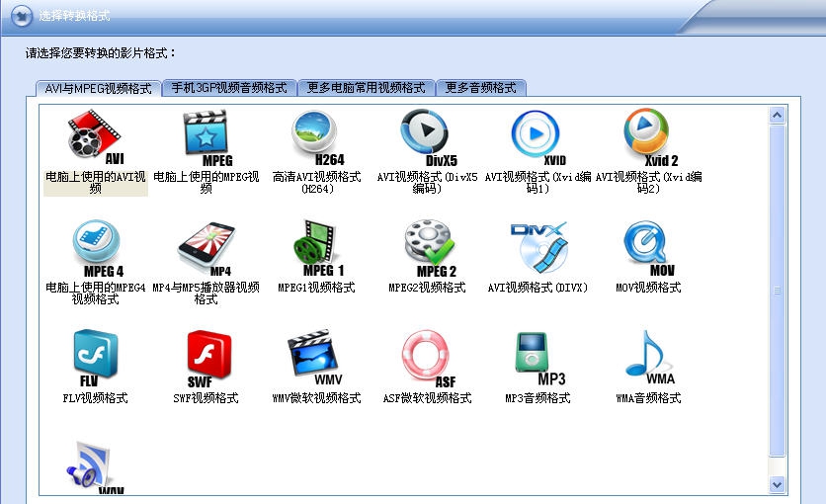Click the label MPEG2视频格式
Viewport: 826px width, 504px height.
click(x=427, y=287)
